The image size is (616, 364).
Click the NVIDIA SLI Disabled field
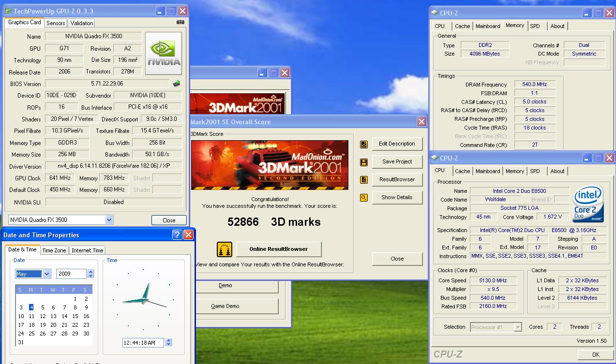click(113, 202)
